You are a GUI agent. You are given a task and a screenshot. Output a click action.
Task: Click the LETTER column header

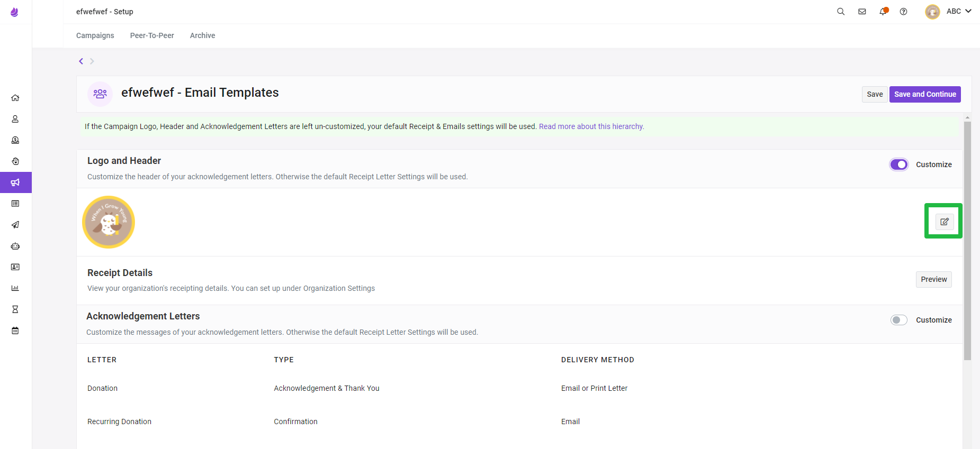coord(102,360)
